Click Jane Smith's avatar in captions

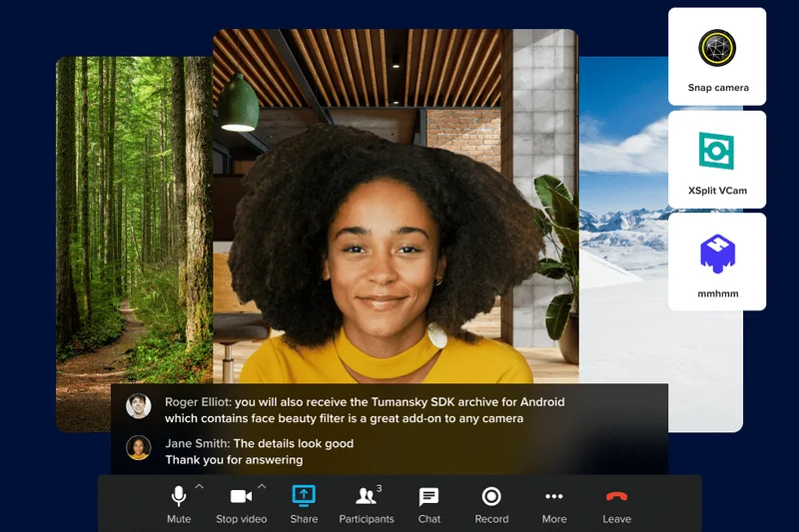tap(139, 447)
